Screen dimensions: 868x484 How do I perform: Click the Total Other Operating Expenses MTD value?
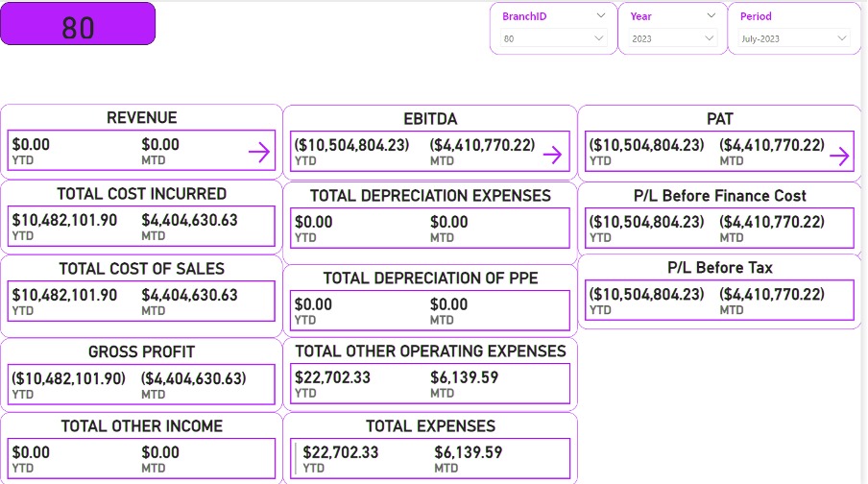pyautogui.click(x=465, y=377)
